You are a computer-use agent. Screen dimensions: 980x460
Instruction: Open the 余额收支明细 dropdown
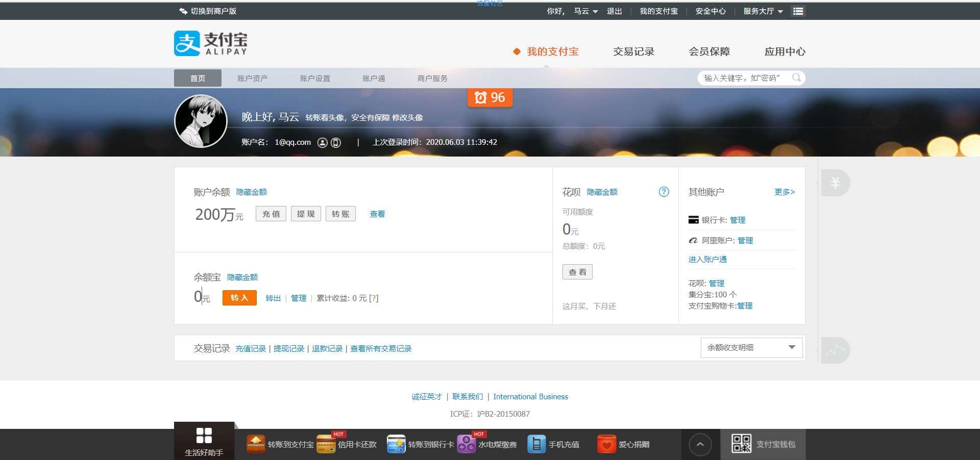(x=751, y=348)
